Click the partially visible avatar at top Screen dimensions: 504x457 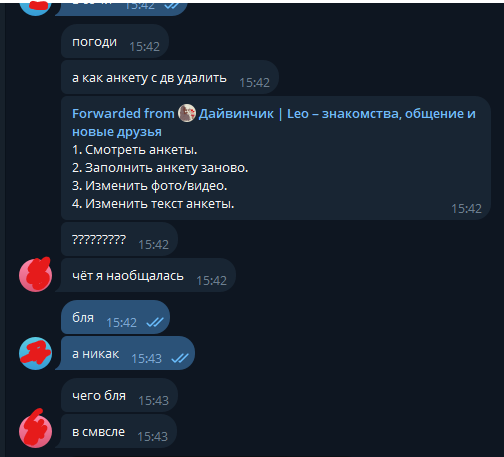pos(35,8)
